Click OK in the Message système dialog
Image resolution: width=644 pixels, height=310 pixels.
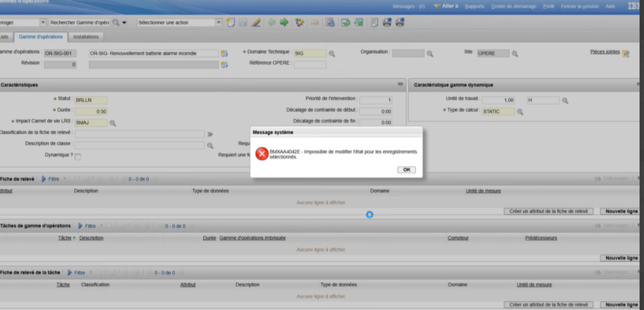[x=406, y=170]
